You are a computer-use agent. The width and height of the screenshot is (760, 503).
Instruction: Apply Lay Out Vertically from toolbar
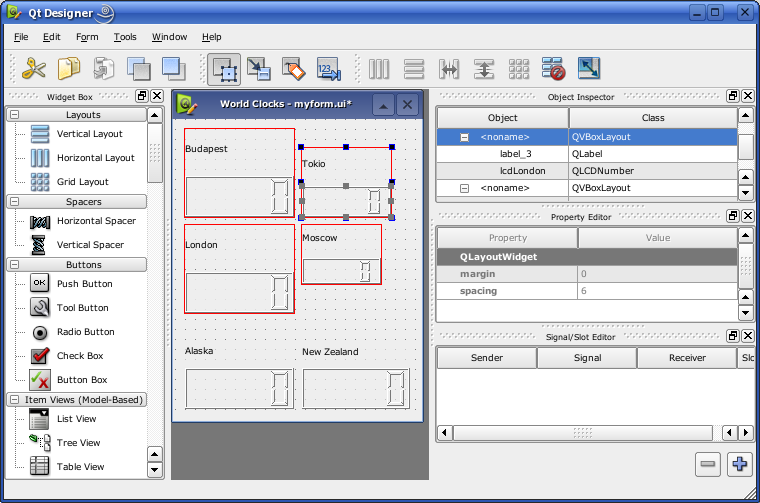click(x=414, y=68)
